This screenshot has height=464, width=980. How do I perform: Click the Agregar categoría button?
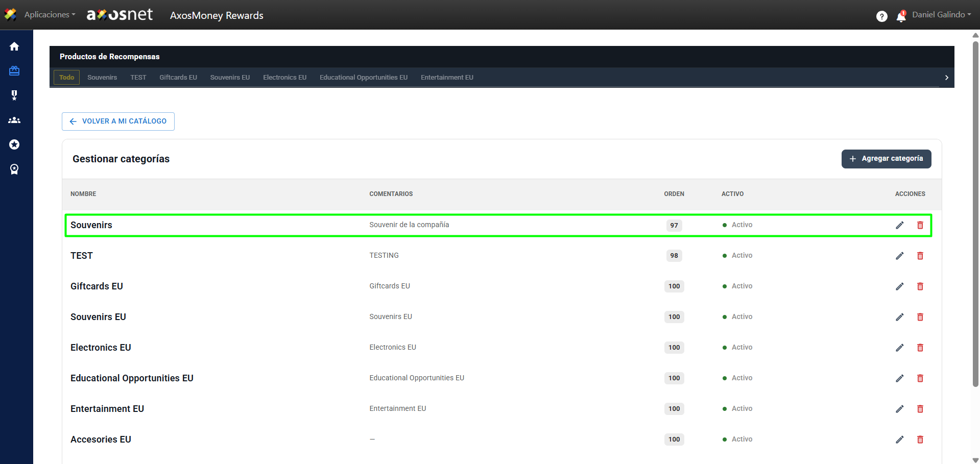pyautogui.click(x=886, y=159)
